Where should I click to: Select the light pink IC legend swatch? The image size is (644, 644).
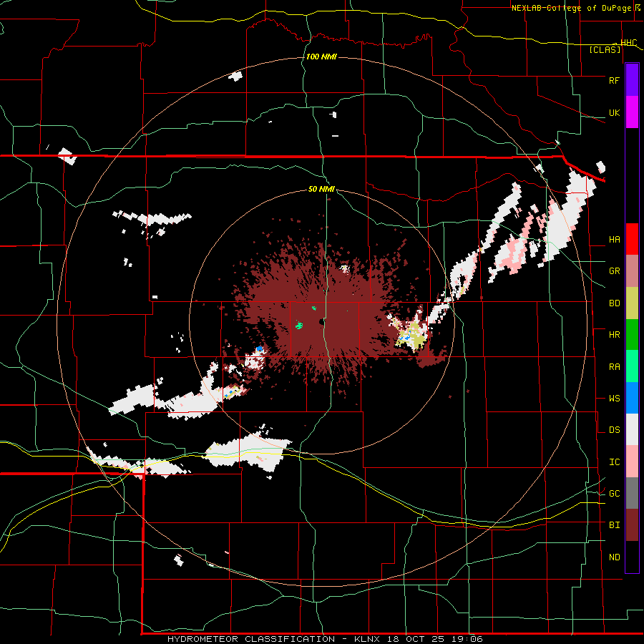[632, 462]
